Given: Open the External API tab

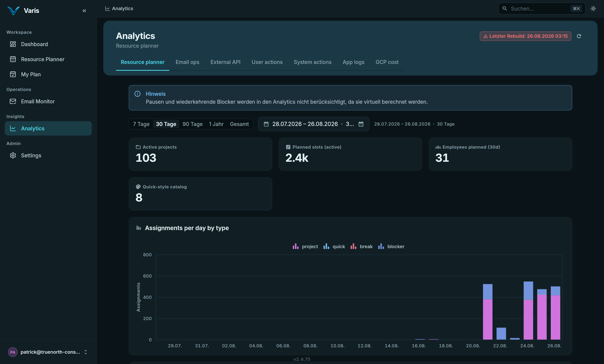Looking at the screenshot, I should coord(225,62).
